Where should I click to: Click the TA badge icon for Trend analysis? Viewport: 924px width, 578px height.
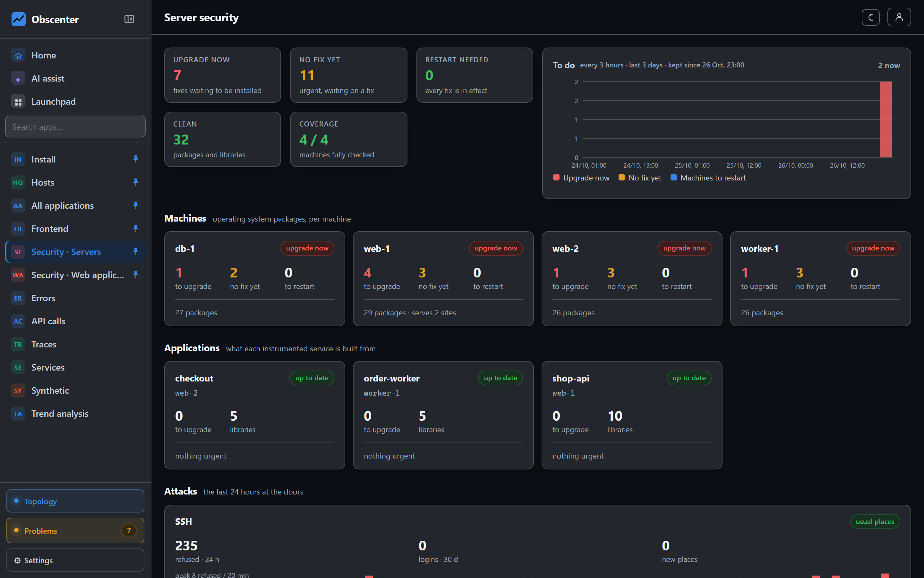pyautogui.click(x=18, y=414)
